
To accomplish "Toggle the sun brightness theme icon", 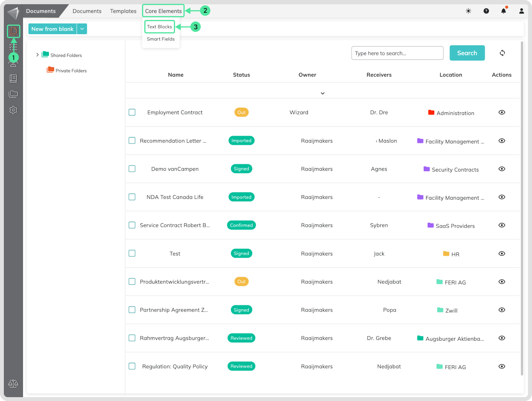I will pos(468,11).
